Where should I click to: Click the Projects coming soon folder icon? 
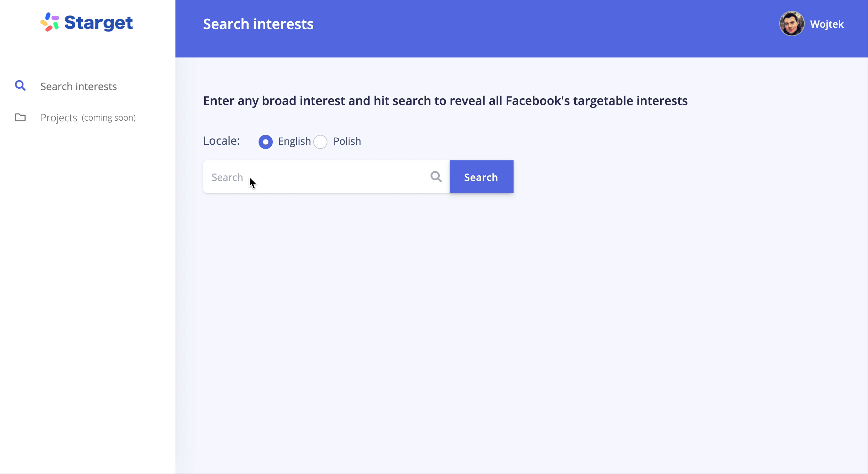pyautogui.click(x=20, y=117)
